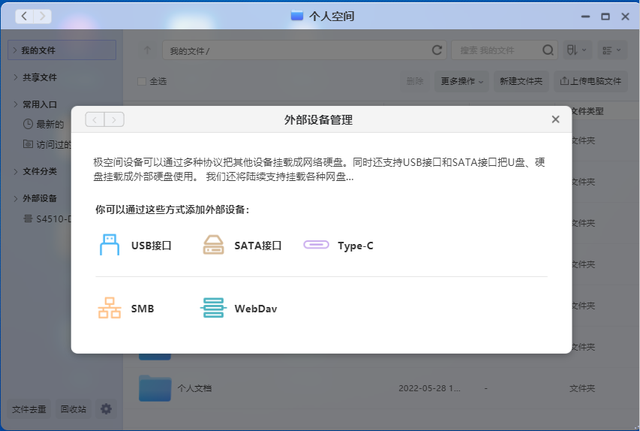Select 我的文件 in sidebar

pyautogui.click(x=62, y=50)
